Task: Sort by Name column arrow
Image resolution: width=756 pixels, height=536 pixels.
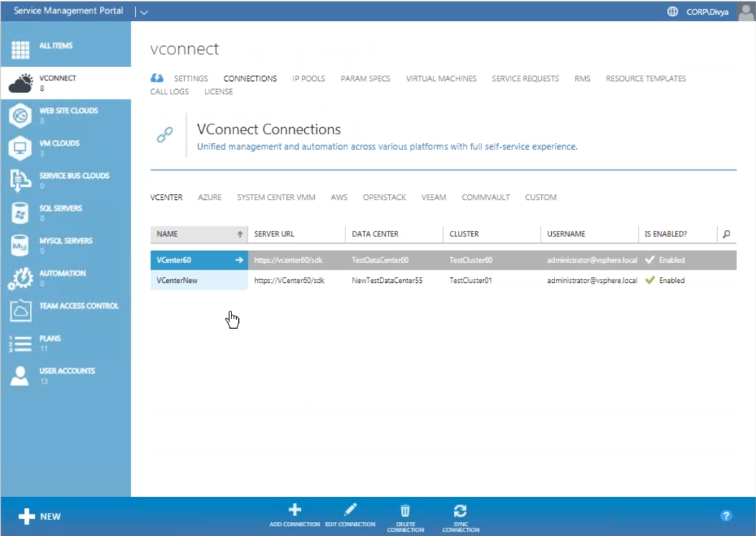Action: (x=240, y=234)
